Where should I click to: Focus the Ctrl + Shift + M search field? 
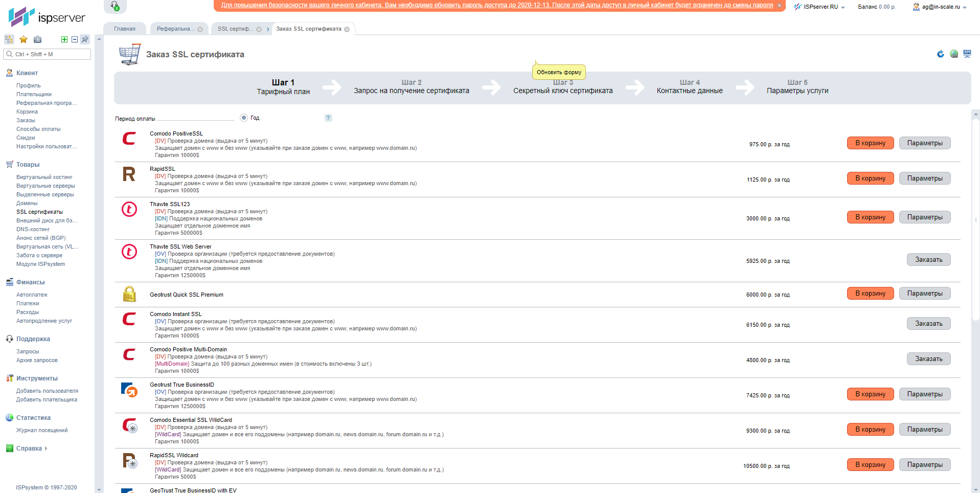(x=47, y=54)
